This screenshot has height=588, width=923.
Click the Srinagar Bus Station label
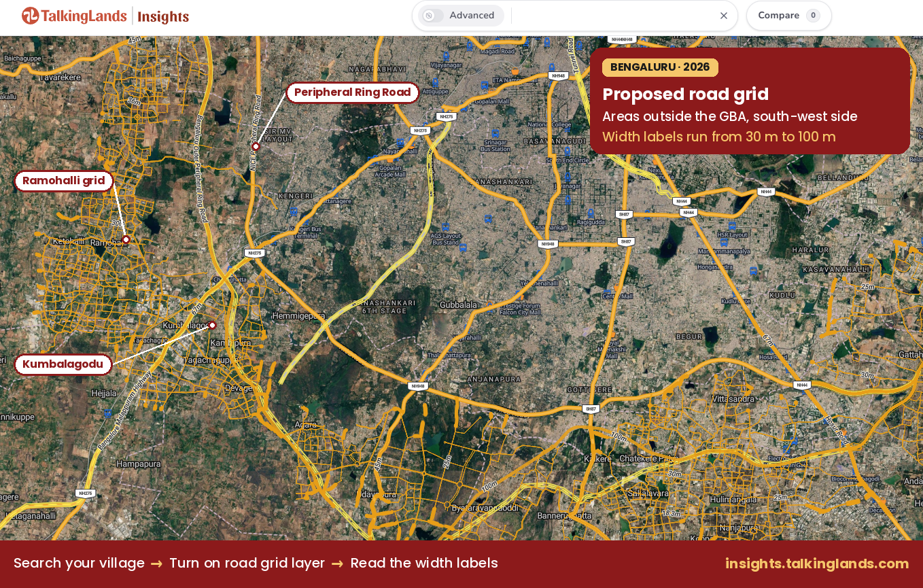pos(497,146)
